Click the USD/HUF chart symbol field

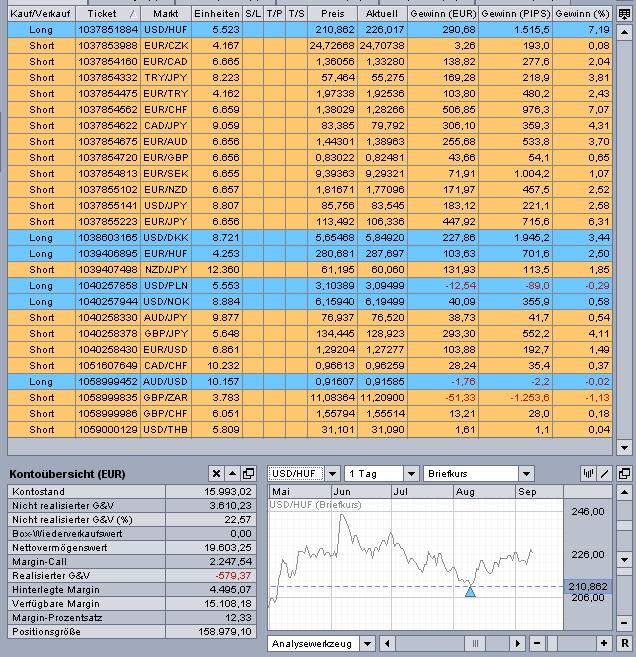(296, 474)
